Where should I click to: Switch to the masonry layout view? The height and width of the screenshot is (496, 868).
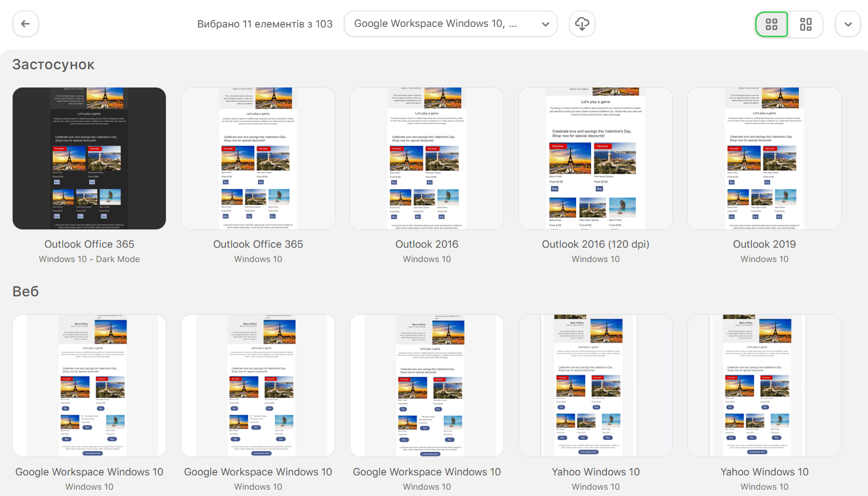click(806, 24)
